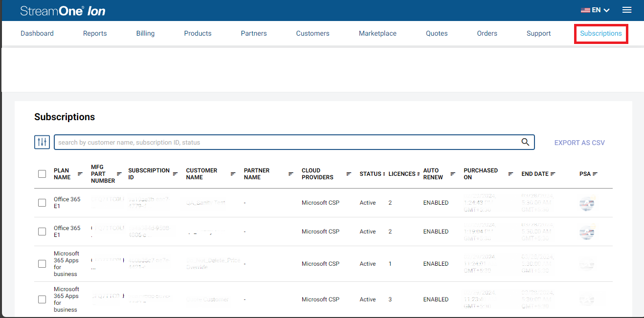Open the Marketplace tab
This screenshot has height=318, width=644.
[x=378, y=33]
